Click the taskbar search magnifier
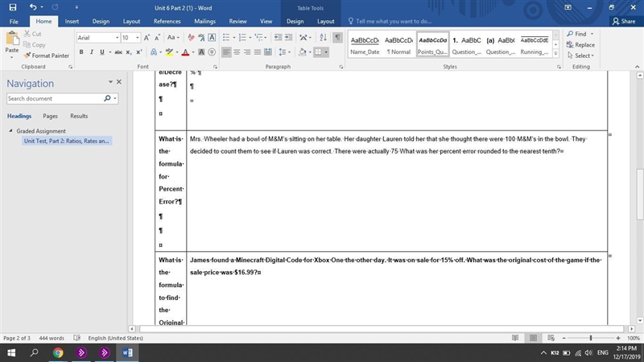The image size is (644, 362). [x=35, y=352]
